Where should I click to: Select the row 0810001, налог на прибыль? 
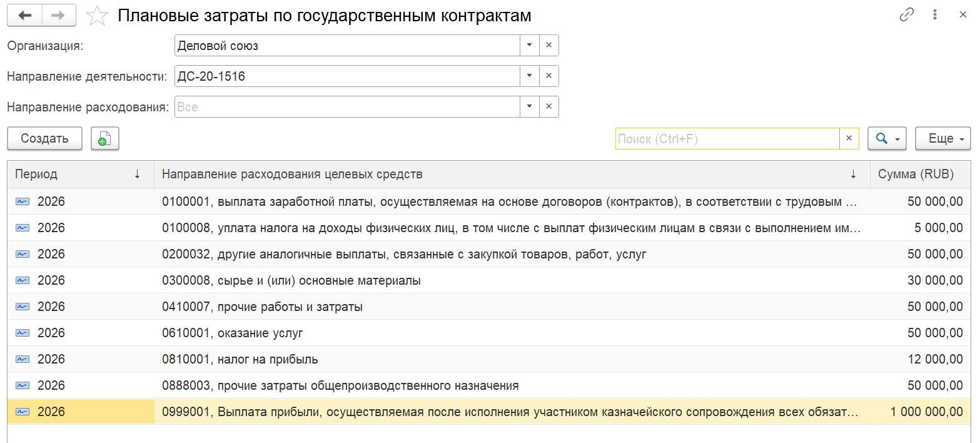click(x=489, y=359)
